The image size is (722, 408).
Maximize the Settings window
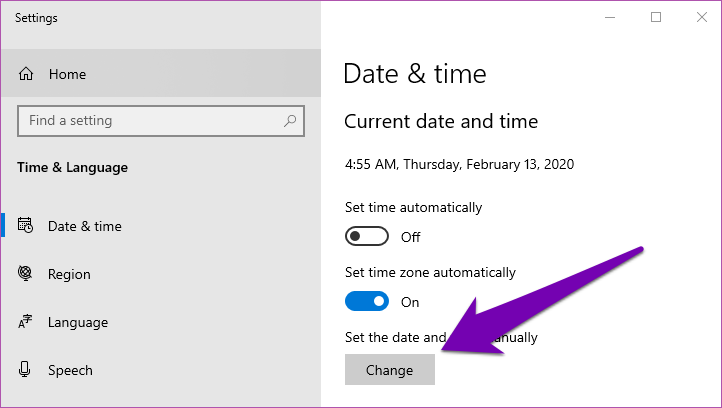(x=656, y=17)
